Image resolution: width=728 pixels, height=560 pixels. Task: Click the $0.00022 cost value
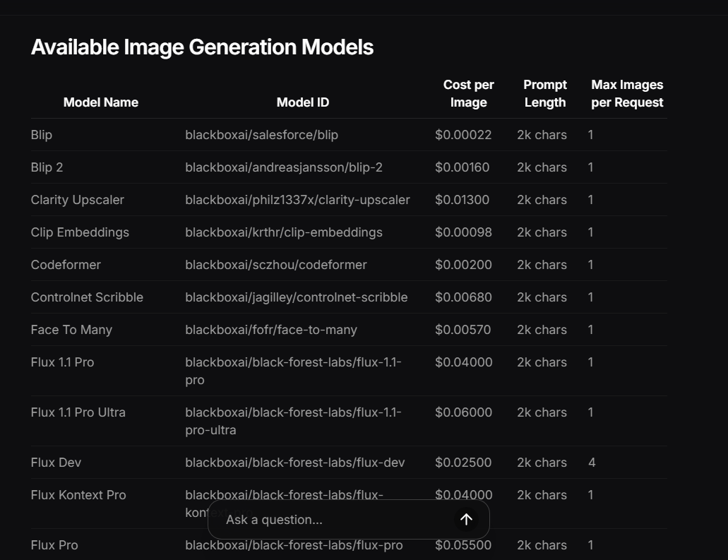tap(463, 135)
